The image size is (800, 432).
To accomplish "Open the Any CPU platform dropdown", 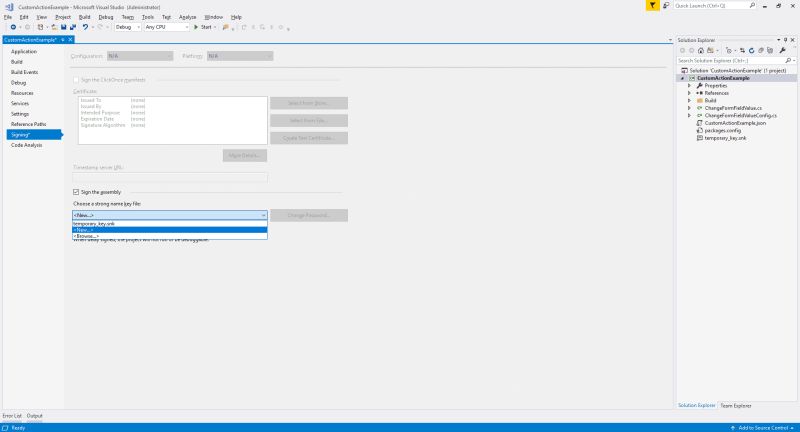I will point(166,27).
